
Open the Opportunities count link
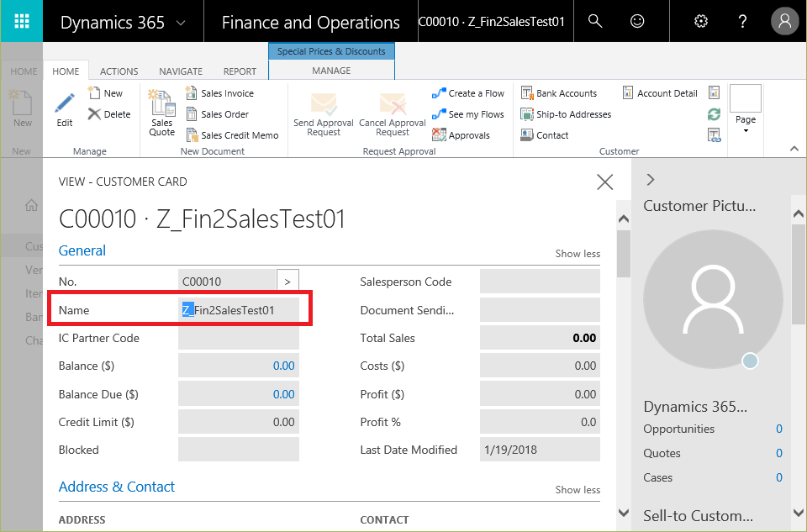(x=778, y=429)
